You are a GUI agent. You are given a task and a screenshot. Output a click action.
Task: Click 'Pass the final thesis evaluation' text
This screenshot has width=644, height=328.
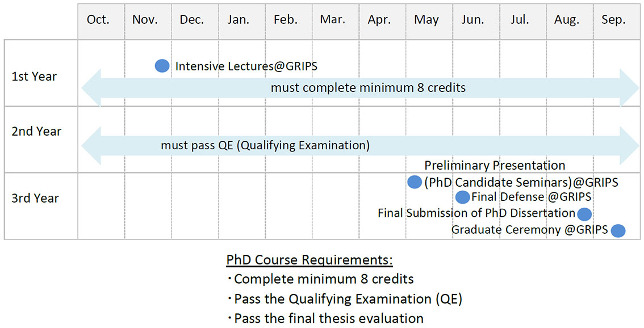[329, 318]
